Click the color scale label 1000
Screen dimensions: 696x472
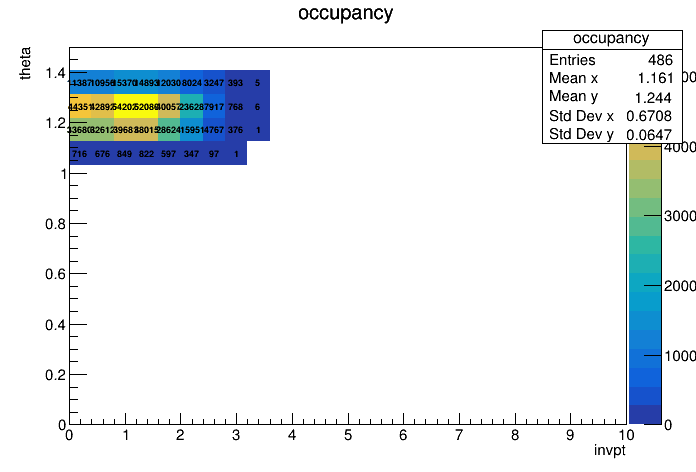pos(680,356)
